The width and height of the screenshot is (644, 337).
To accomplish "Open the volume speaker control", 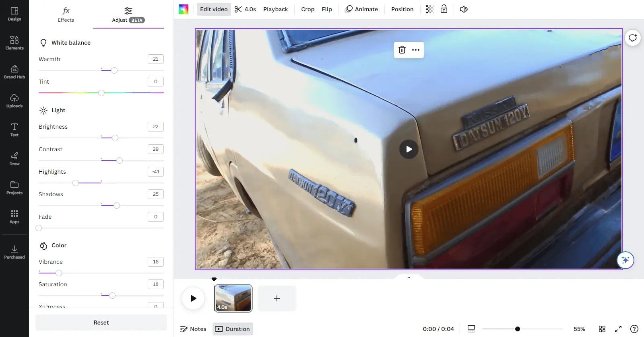I will [x=464, y=9].
